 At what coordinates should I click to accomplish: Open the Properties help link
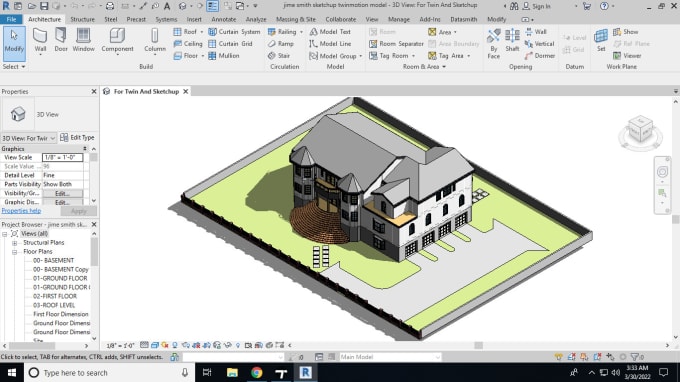(21, 211)
